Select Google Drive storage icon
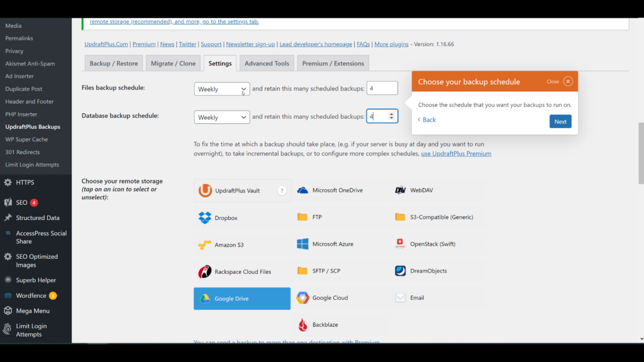This screenshot has height=362, width=644. coord(205,299)
